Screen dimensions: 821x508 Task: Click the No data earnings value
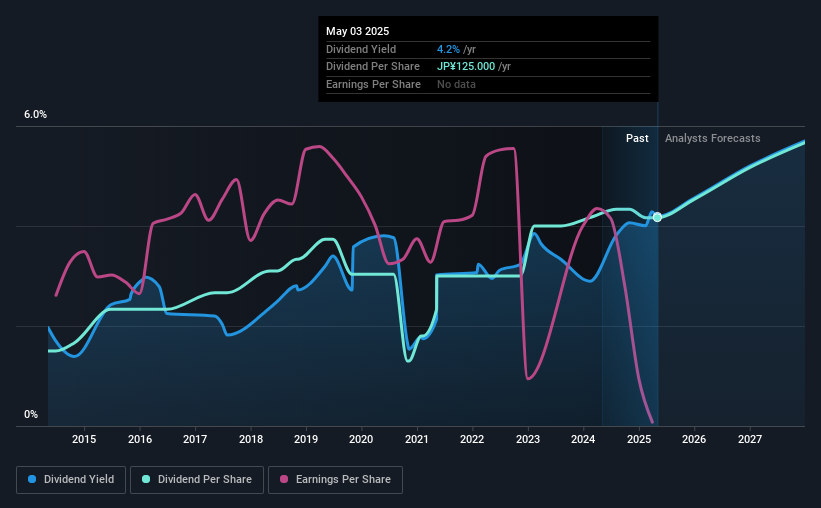(457, 84)
